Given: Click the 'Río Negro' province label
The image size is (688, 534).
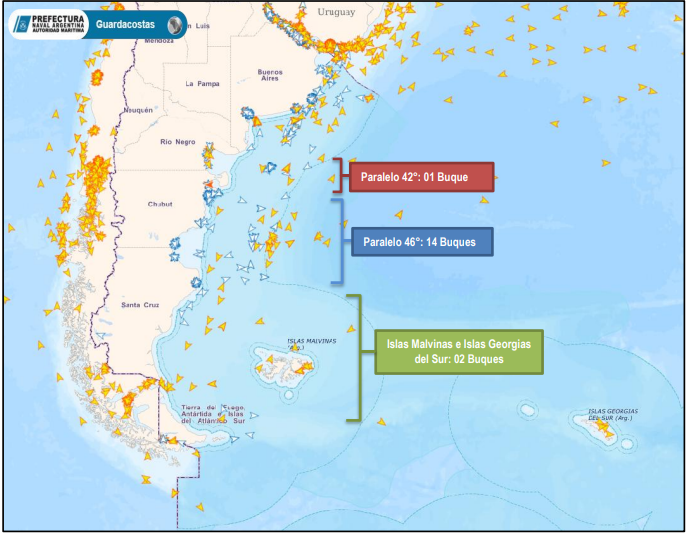Looking at the screenshot, I should tap(178, 142).
